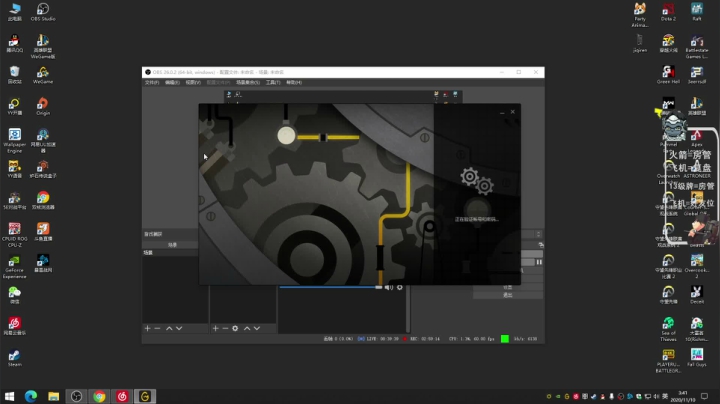The height and width of the screenshot is (404, 720).
Task: Click the audio mixer vertical scrollbar
Action: (x=408, y=309)
